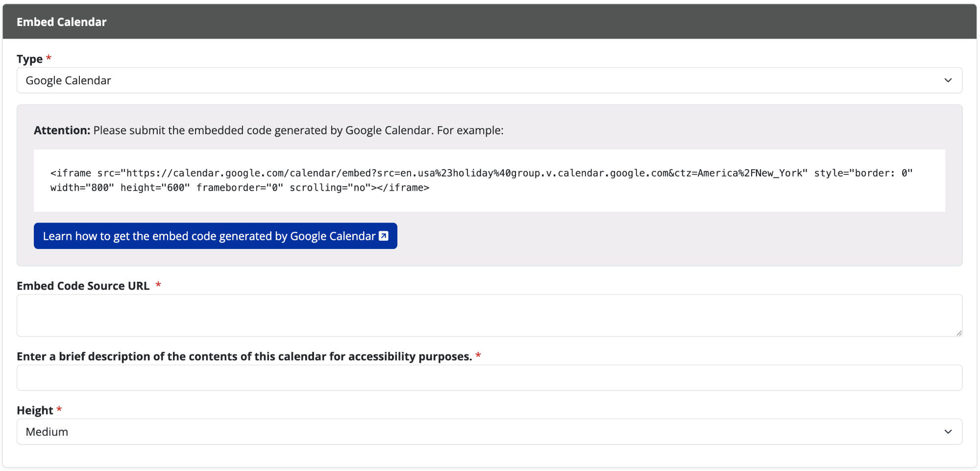The width and height of the screenshot is (980, 471).
Task: Click the Height field label
Action: pyautogui.click(x=36, y=410)
